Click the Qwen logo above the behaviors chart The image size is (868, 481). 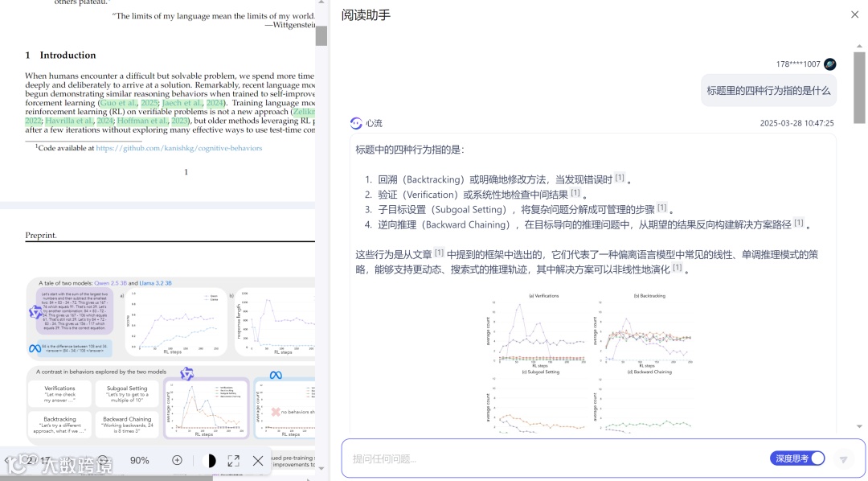[x=187, y=373]
